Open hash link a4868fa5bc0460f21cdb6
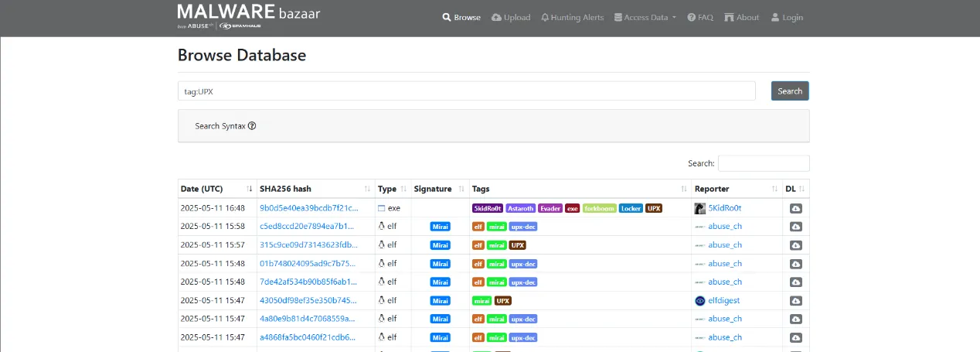Image resolution: width=980 pixels, height=352 pixels. point(308,337)
